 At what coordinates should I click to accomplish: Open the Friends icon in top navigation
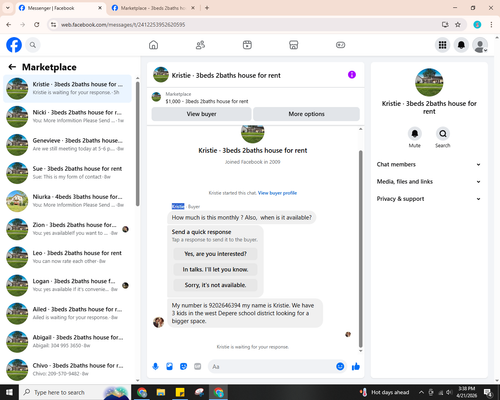200,45
